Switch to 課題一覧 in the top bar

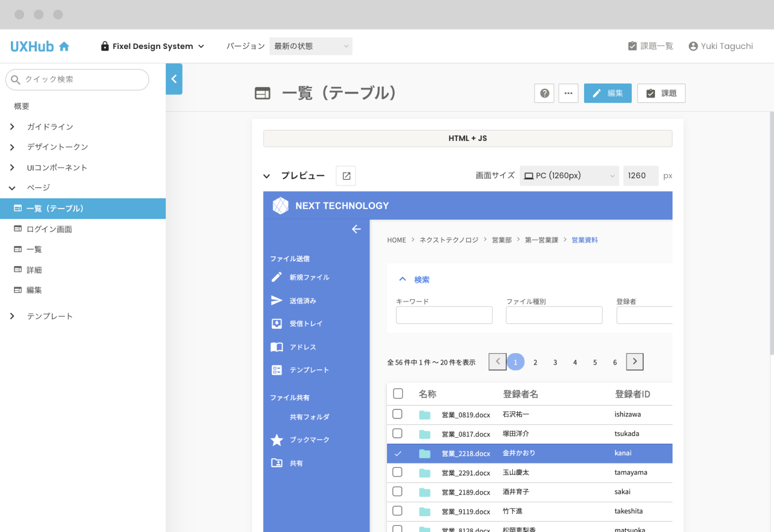click(651, 45)
